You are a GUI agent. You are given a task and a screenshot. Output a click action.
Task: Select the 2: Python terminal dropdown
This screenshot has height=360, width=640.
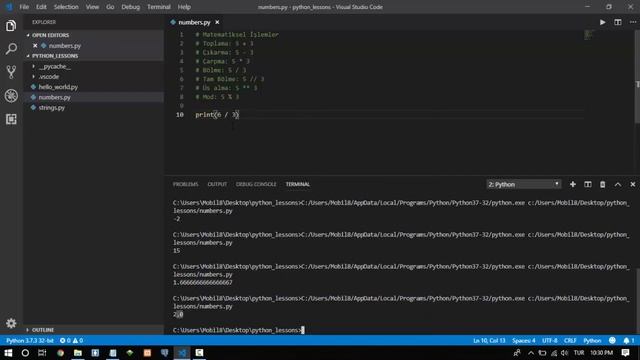523,184
